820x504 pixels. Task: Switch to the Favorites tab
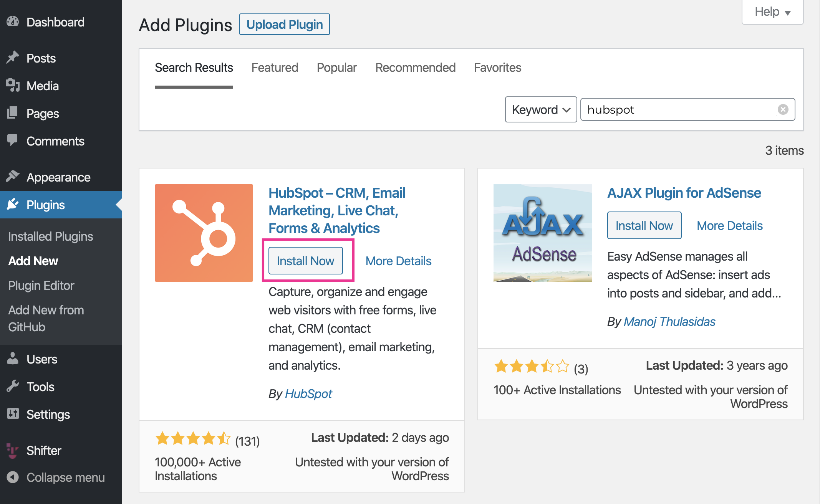[498, 68]
